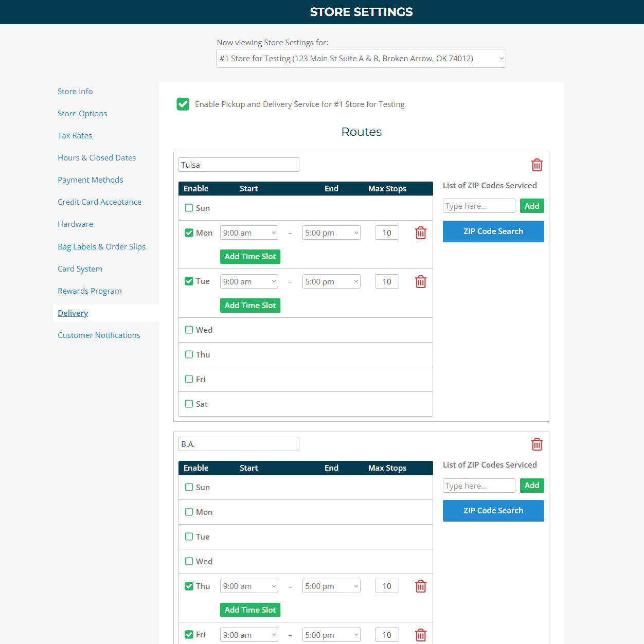
Task: Open B.A. Friday start time dropdown
Action: 249,635
